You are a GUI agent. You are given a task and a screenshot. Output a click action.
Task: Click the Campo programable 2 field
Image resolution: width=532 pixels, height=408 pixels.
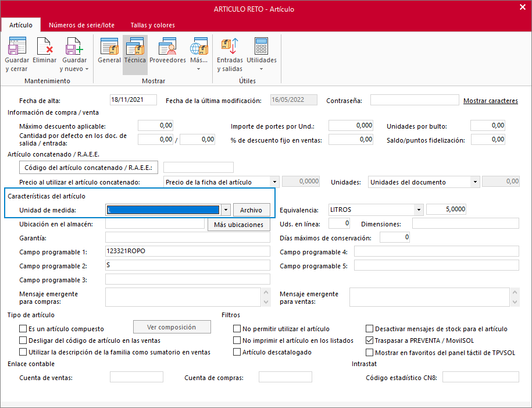click(188, 265)
